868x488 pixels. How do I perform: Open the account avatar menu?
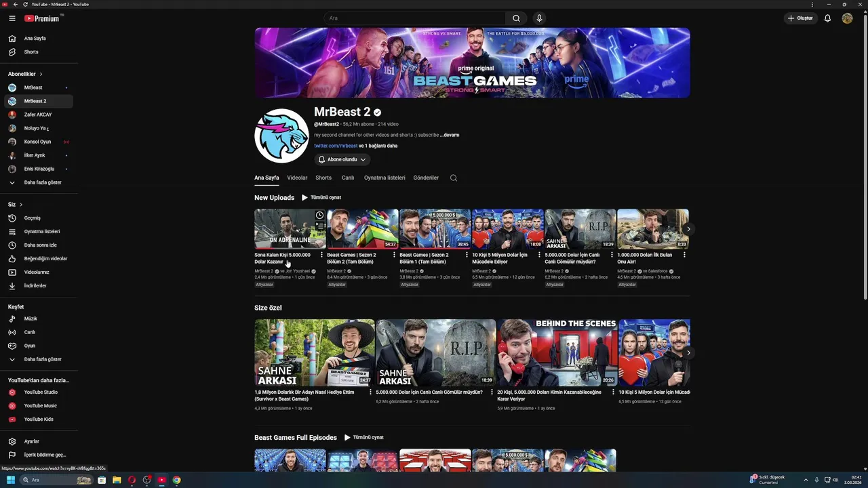(x=847, y=18)
